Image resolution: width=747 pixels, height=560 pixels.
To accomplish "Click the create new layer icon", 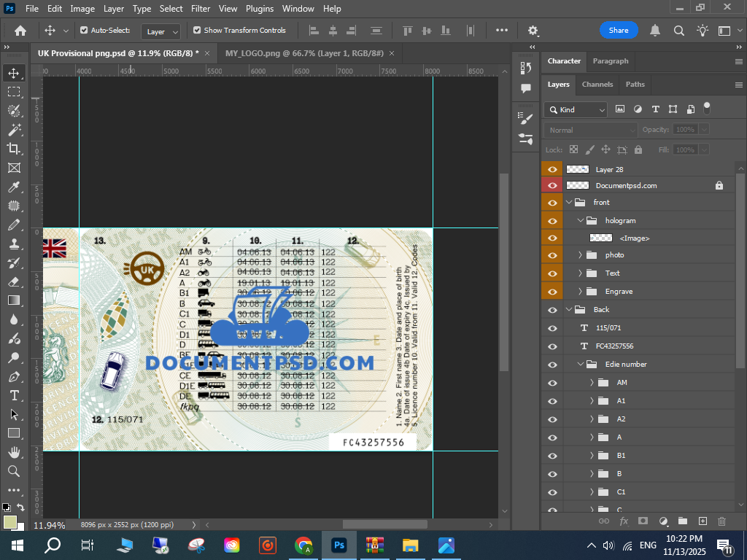I will point(703,521).
